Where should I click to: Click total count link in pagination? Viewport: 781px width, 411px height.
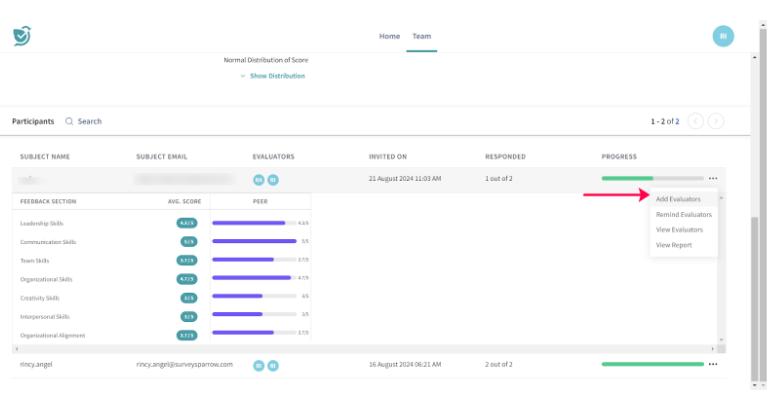pyautogui.click(x=677, y=121)
